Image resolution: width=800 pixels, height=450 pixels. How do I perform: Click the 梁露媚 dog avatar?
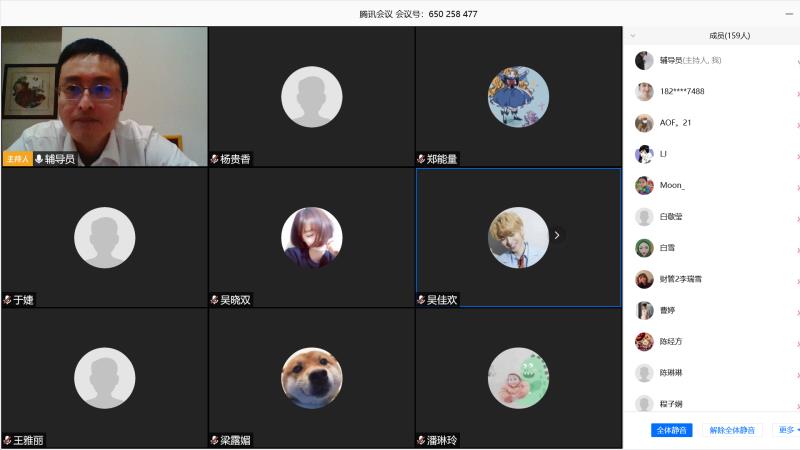(312, 378)
